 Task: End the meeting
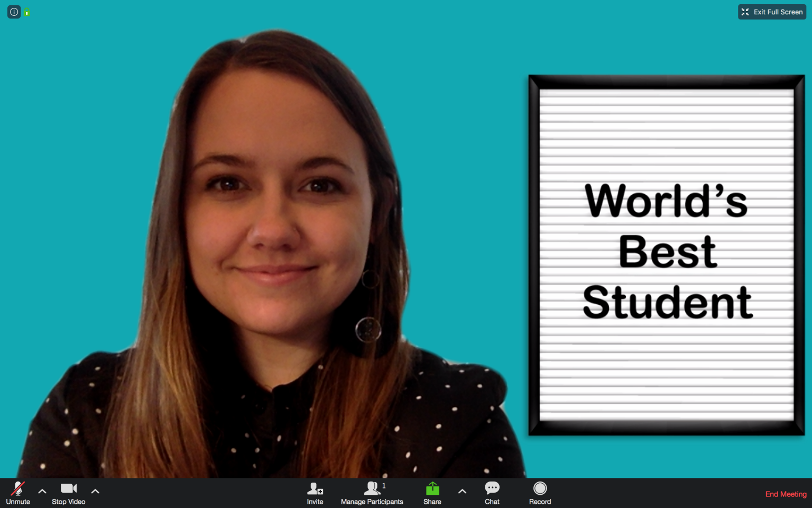(x=786, y=494)
